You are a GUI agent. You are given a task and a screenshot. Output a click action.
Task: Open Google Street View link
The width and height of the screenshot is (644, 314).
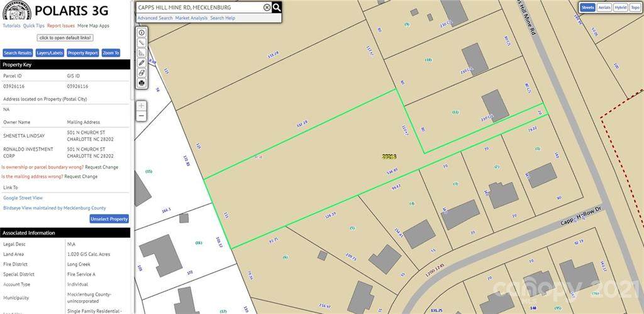[23, 198]
